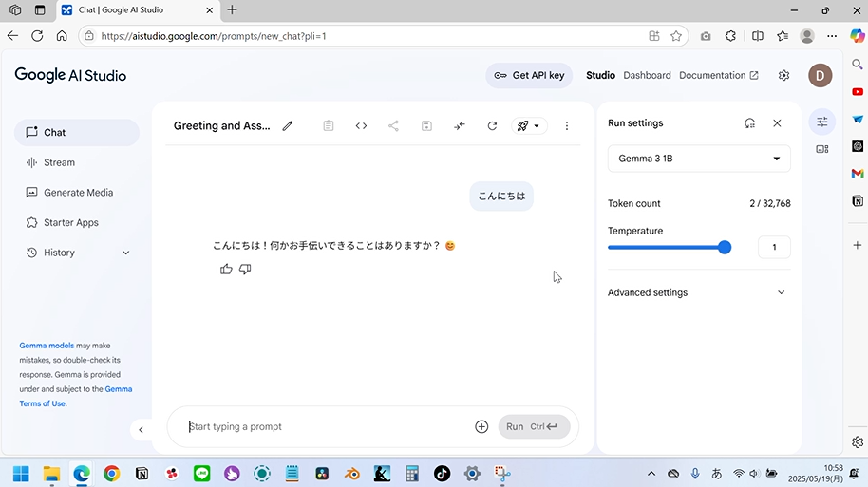Open the Get code icon

click(x=361, y=125)
